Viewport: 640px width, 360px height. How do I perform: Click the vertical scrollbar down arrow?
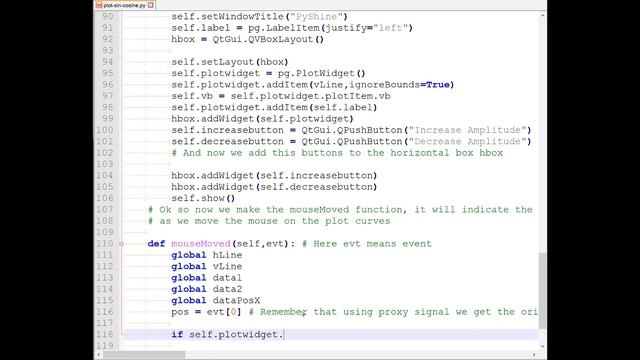pyautogui.click(x=542, y=346)
